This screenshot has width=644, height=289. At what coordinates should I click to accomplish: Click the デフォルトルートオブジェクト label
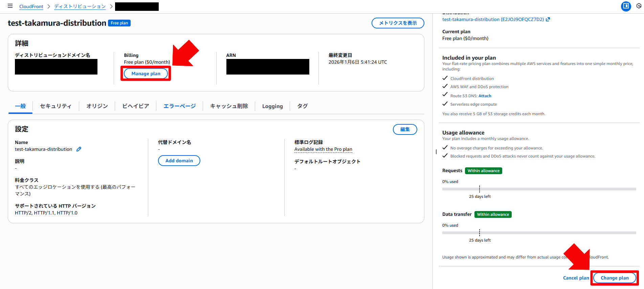tap(327, 161)
